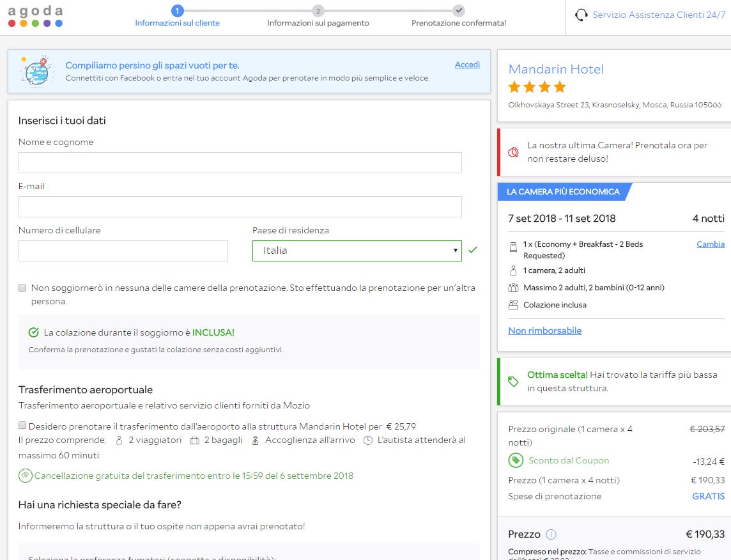Click the info icon next to Prezzo
This screenshot has width=731, height=560.
point(551,534)
